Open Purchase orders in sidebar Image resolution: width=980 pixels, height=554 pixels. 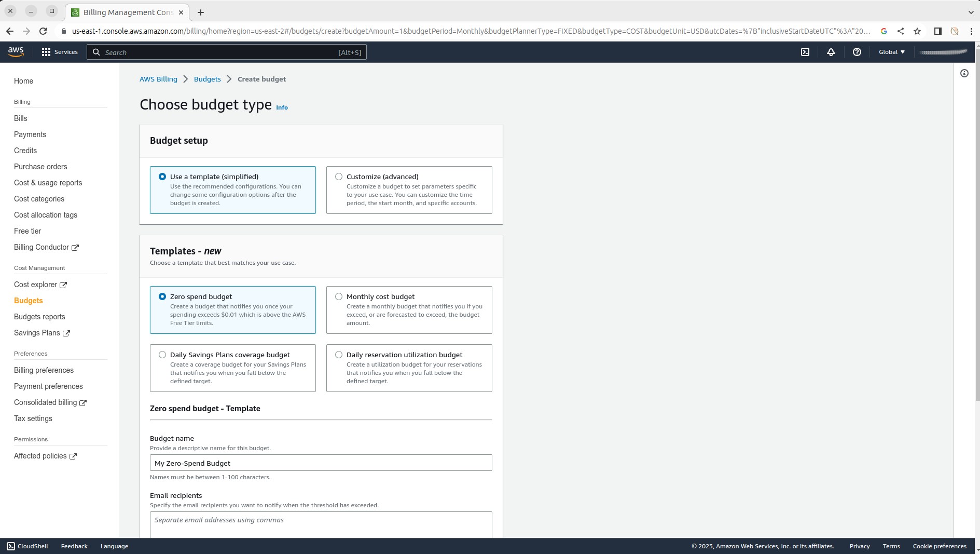(x=40, y=167)
